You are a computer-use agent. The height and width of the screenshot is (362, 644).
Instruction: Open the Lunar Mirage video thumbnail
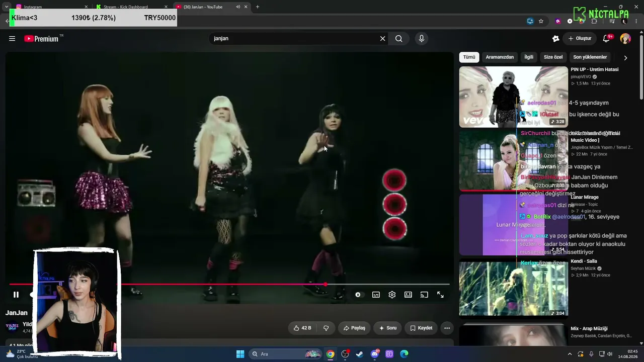[514, 225]
